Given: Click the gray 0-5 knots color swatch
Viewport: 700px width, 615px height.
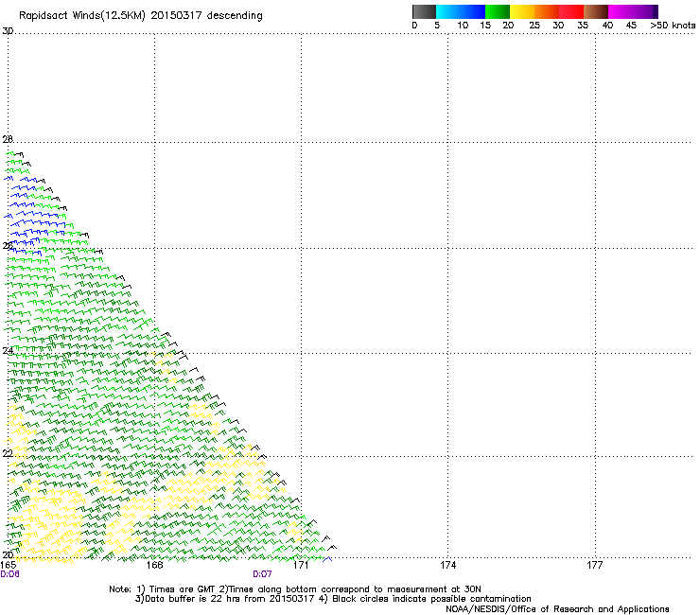Looking at the screenshot, I should pos(424,11).
